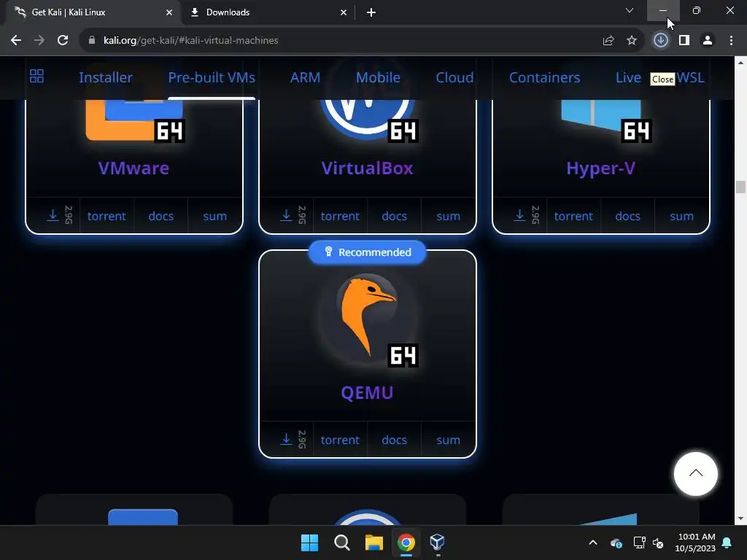Open File Explorer from taskbar

pyautogui.click(x=374, y=542)
